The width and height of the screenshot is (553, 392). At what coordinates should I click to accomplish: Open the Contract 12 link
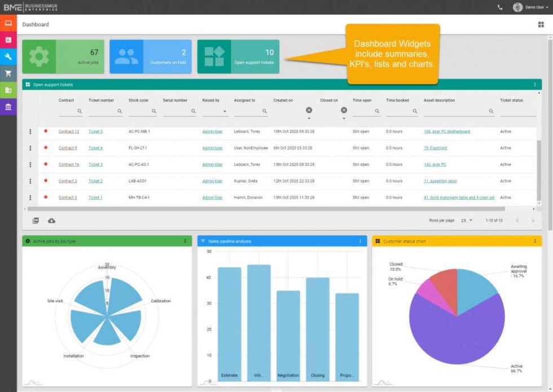[x=69, y=131]
